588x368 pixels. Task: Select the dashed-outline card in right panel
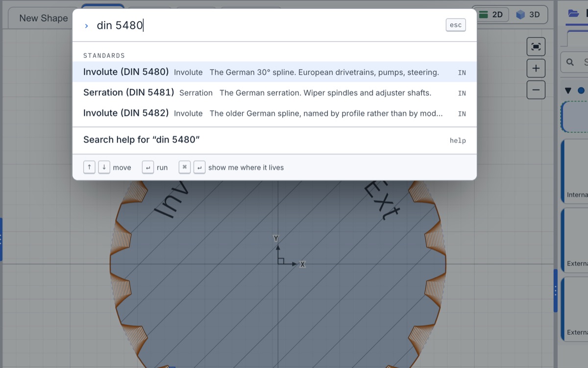click(x=574, y=117)
